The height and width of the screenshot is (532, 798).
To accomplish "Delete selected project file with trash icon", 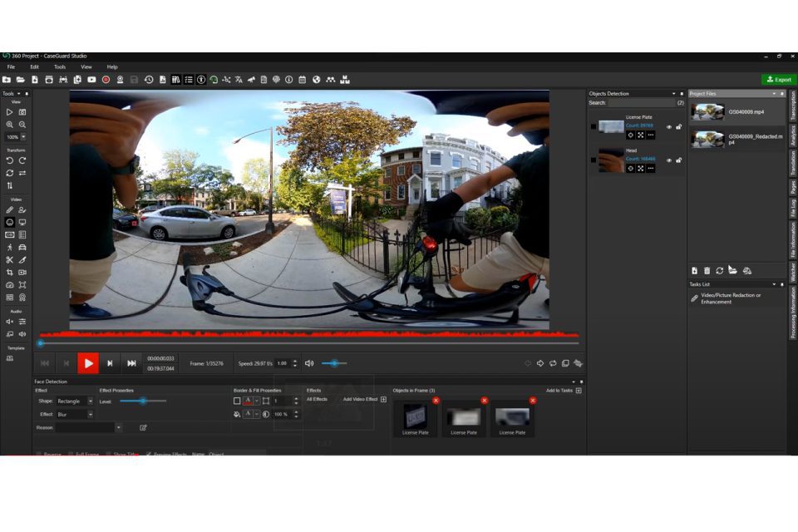I will 707,271.
